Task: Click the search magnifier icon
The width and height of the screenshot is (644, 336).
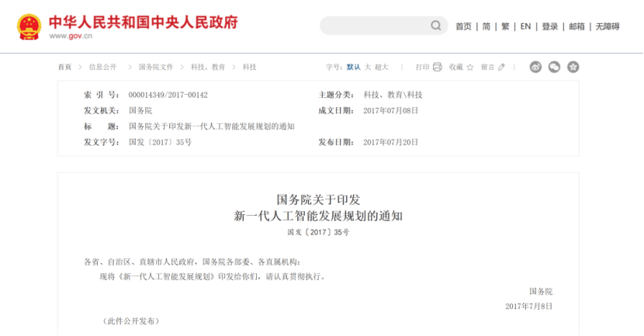Action: 436,26
